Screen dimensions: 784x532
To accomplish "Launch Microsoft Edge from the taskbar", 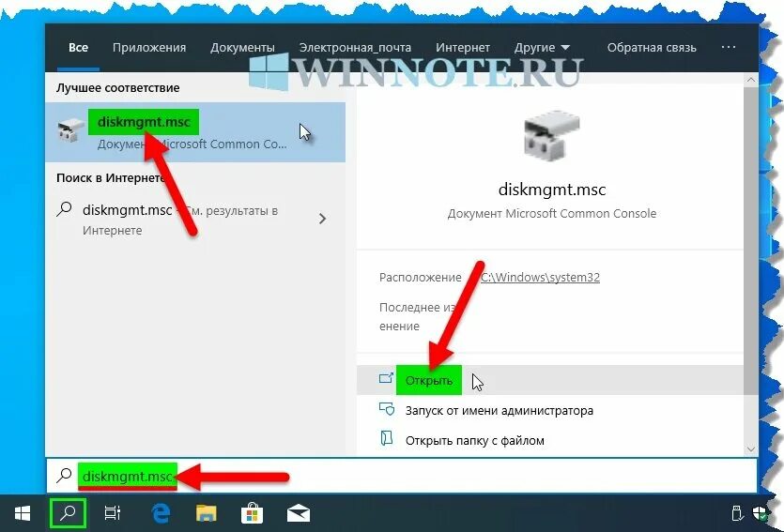I will [x=161, y=513].
